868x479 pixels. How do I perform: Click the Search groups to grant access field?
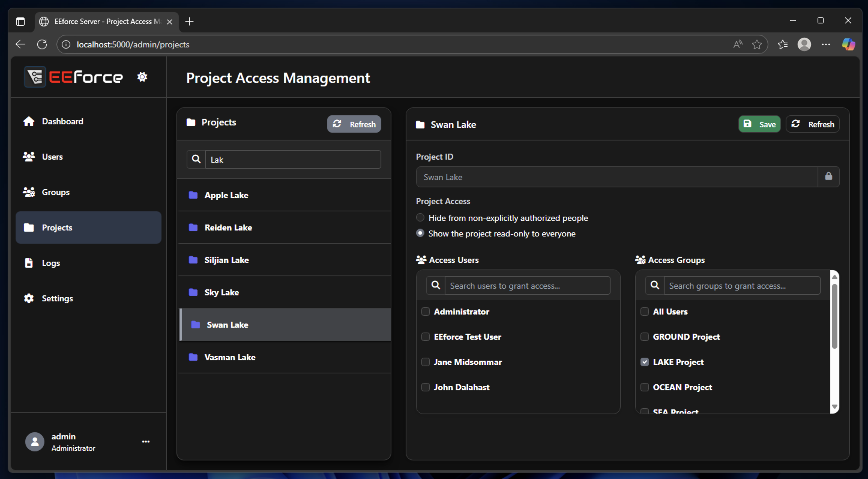(742, 285)
